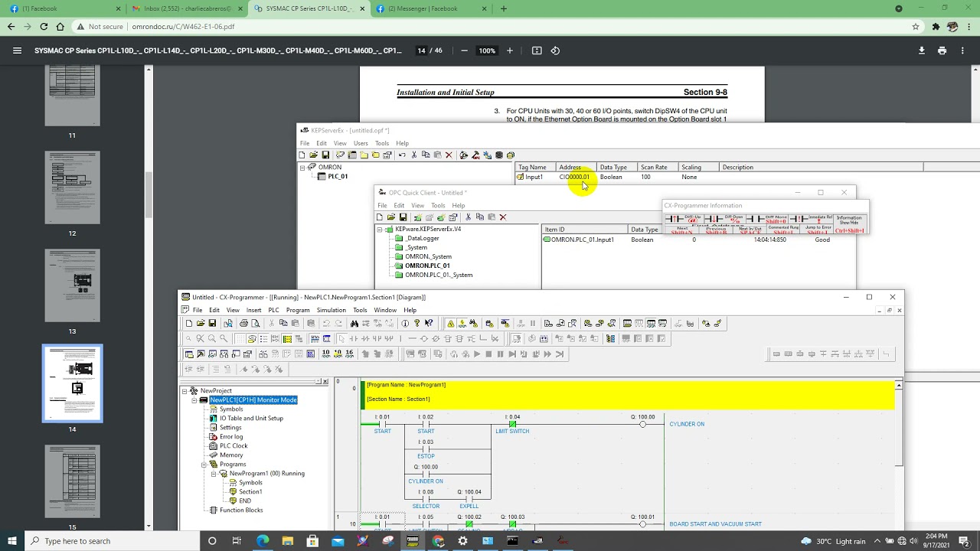Screen dimensions: 980x551
Task: Open the Windows Start menu
Action: pos(12,541)
